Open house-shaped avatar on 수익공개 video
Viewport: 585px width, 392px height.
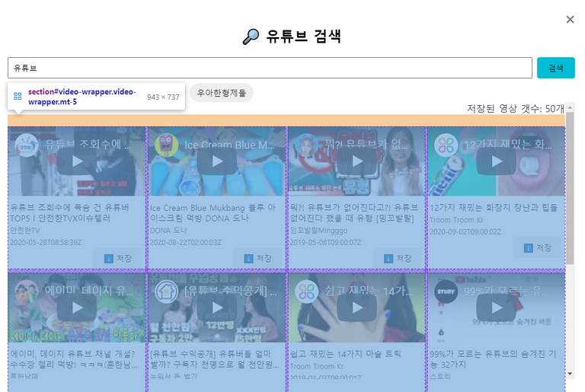click(166, 292)
